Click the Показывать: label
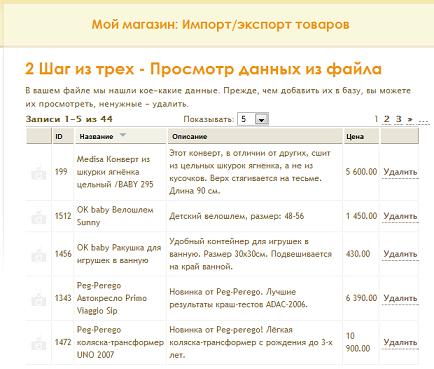Image resolution: width=434 pixels, height=369 pixels. [x=209, y=119]
